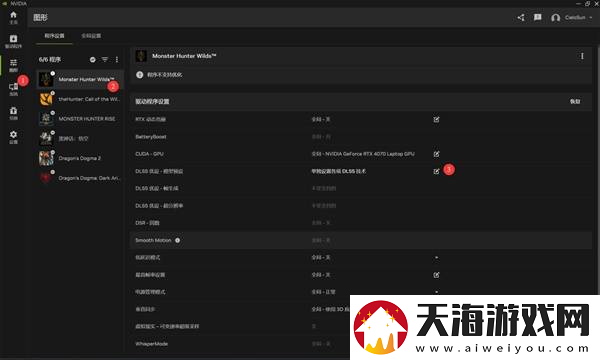Viewport: 600px width, 360px height.
Task: Click the user avatar icon
Action: tap(556, 18)
